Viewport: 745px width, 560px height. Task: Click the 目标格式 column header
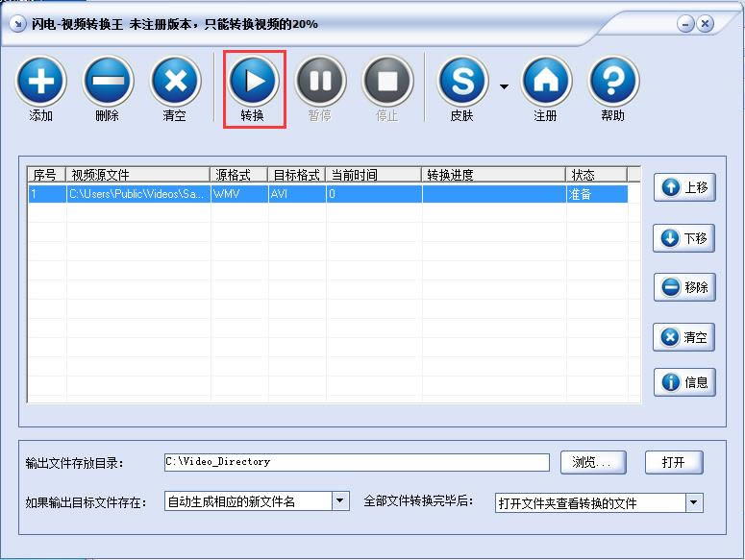click(296, 175)
